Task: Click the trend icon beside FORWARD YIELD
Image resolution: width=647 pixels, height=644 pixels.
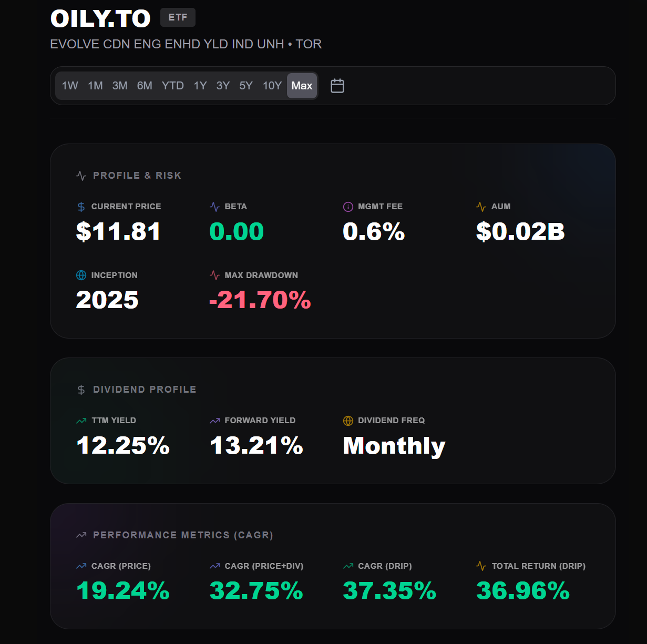Action: (x=214, y=421)
